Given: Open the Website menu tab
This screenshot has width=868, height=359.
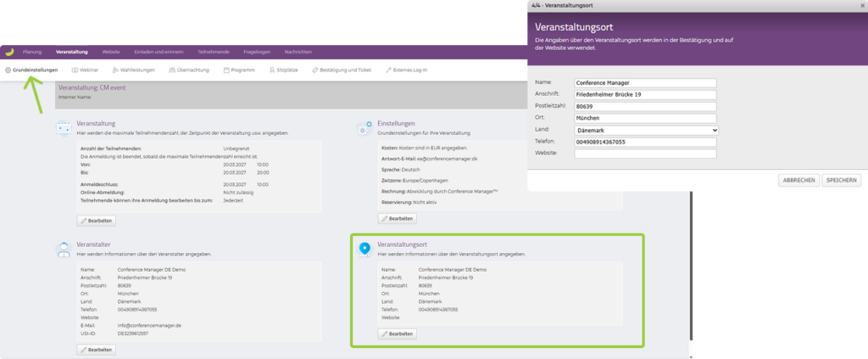Looking at the screenshot, I should click(111, 52).
